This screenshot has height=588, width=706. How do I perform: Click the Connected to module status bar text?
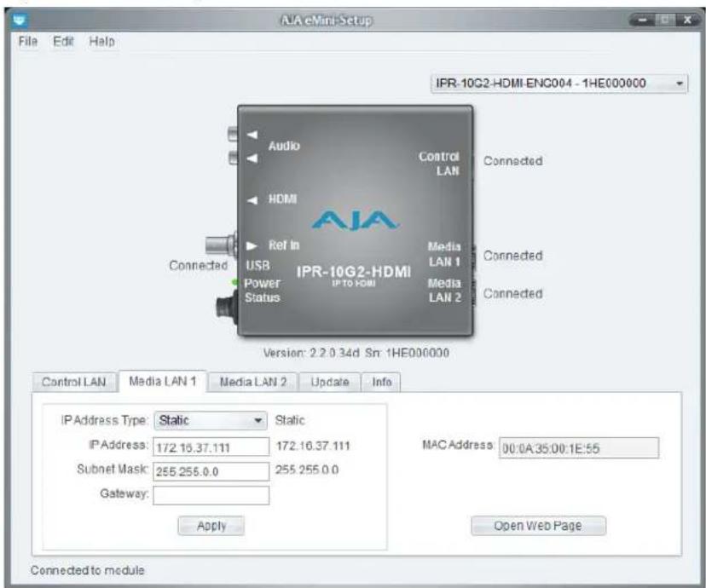pyautogui.click(x=88, y=570)
